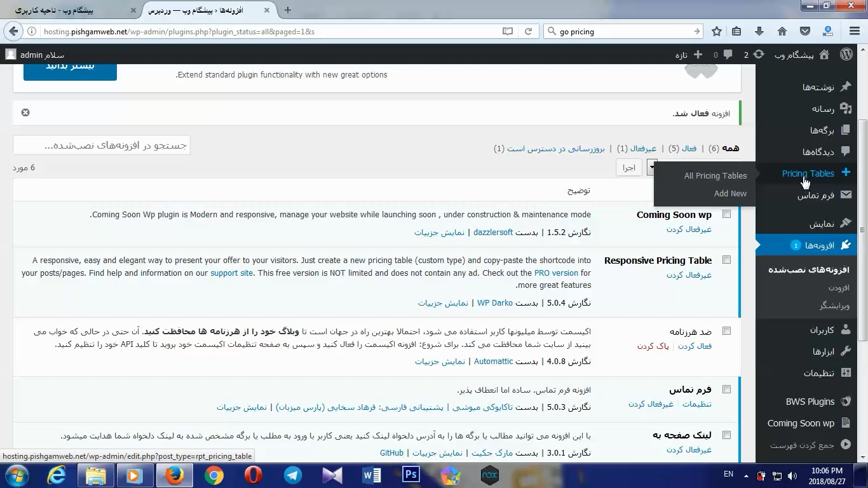This screenshot has height=488, width=868.
Task: Dismiss the plugin activated notice
Action: (25, 112)
